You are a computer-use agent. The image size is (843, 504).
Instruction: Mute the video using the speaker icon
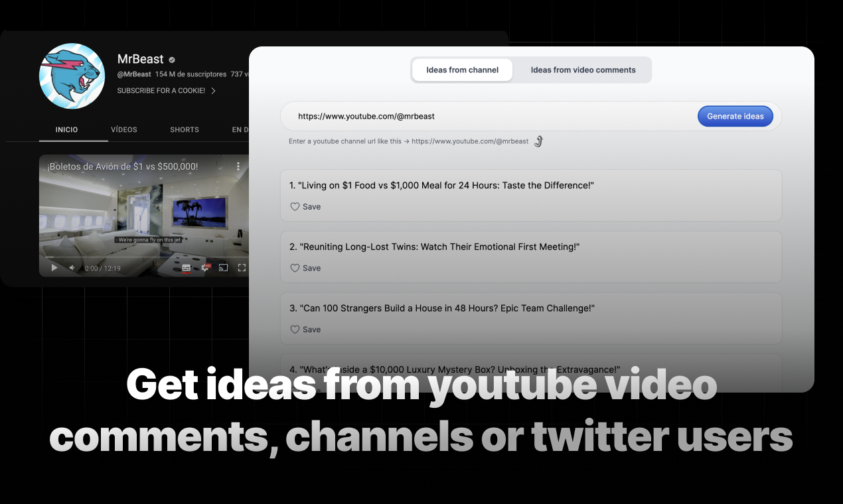[x=72, y=268]
